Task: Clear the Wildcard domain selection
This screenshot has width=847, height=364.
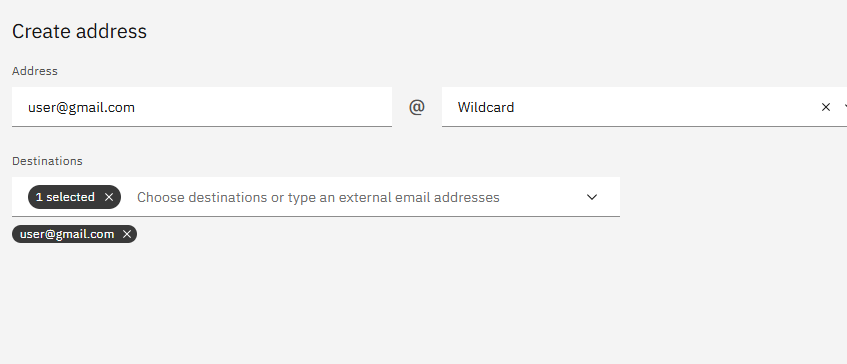Action: [x=825, y=107]
